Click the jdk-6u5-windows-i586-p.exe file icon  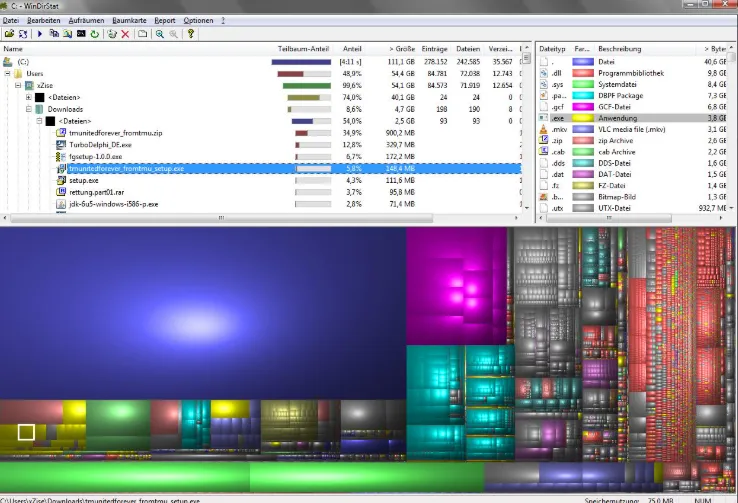(x=61, y=204)
